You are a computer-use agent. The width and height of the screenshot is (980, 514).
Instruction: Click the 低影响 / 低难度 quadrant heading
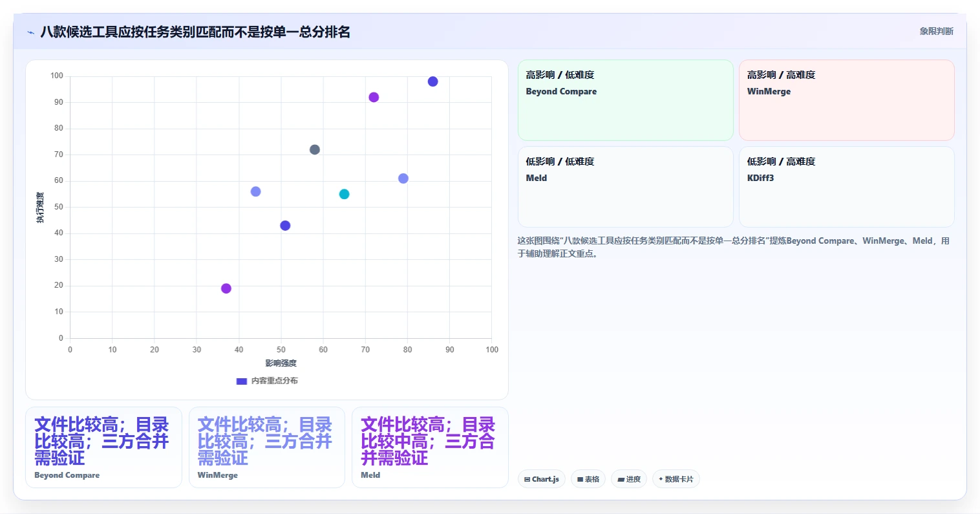(x=560, y=162)
